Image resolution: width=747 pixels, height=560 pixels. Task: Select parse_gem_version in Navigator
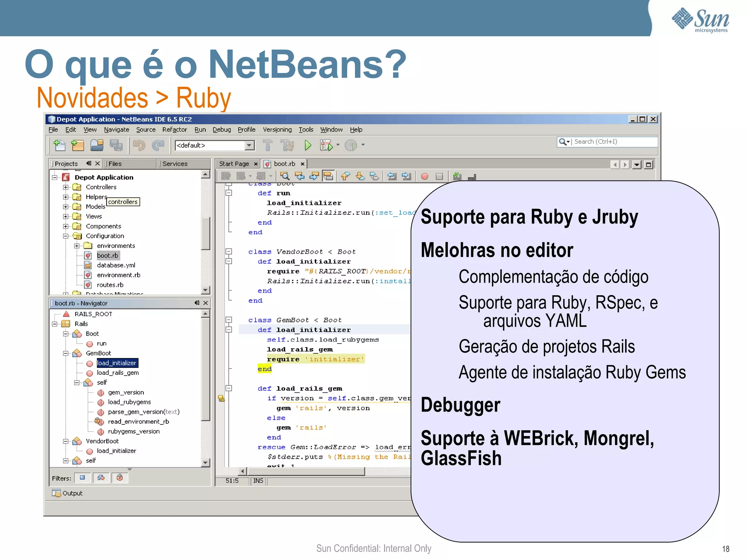(144, 412)
